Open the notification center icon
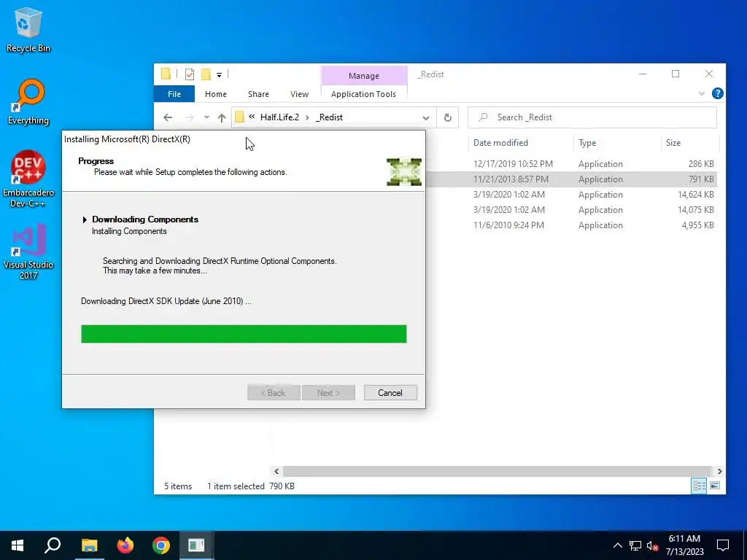 (x=723, y=545)
